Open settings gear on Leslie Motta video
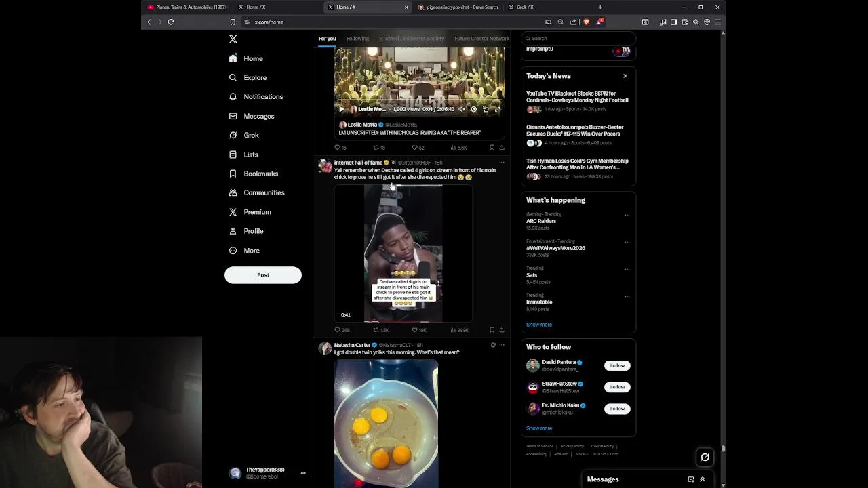 point(473,109)
